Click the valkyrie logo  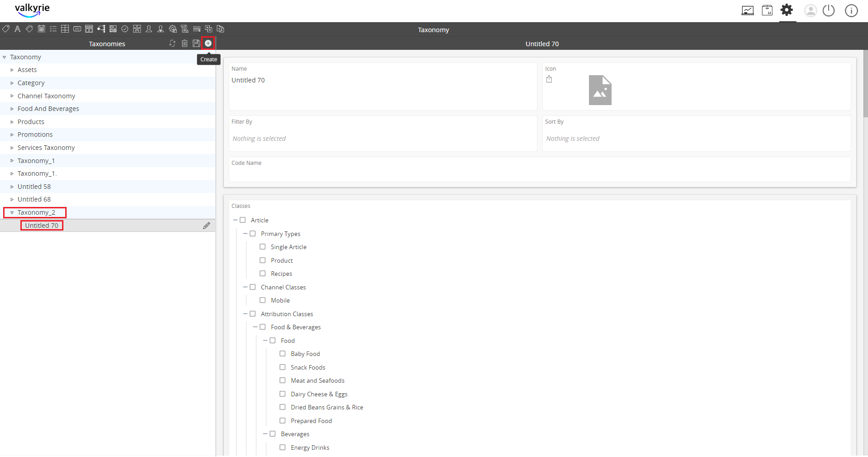32,10
